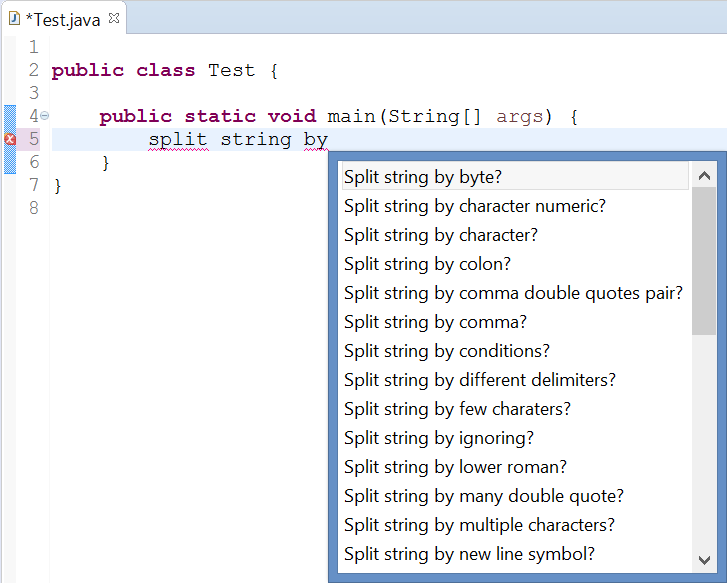Image resolution: width=727 pixels, height=583 pixels.
Task: Click line number 2 in the gutter
Action: tap(33, 70)
